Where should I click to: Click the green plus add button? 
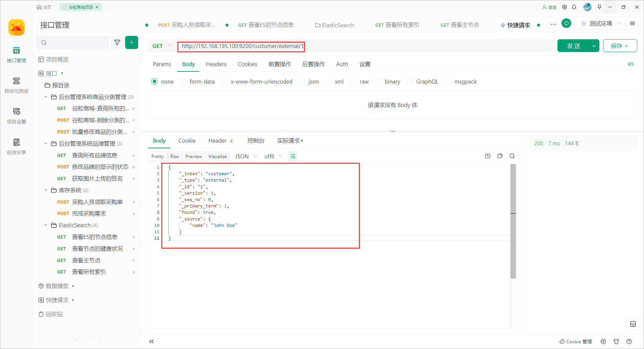131,42
